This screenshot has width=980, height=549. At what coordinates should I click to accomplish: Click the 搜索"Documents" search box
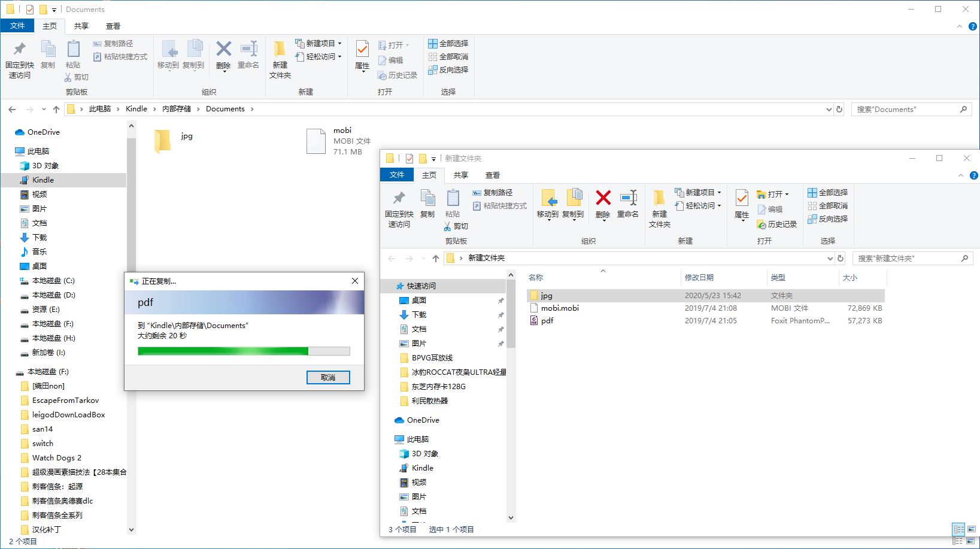pos(904,109)
